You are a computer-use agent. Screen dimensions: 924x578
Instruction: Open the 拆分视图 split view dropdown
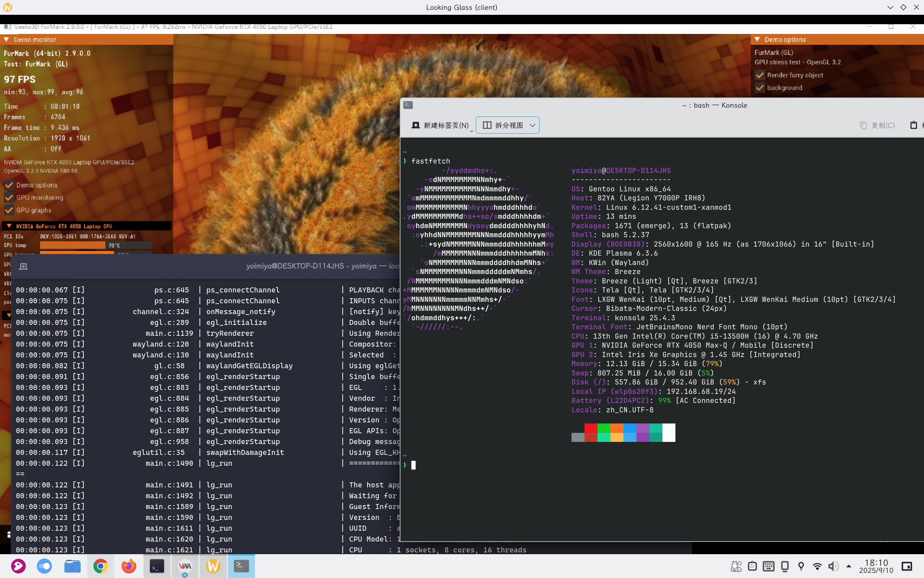508,125
